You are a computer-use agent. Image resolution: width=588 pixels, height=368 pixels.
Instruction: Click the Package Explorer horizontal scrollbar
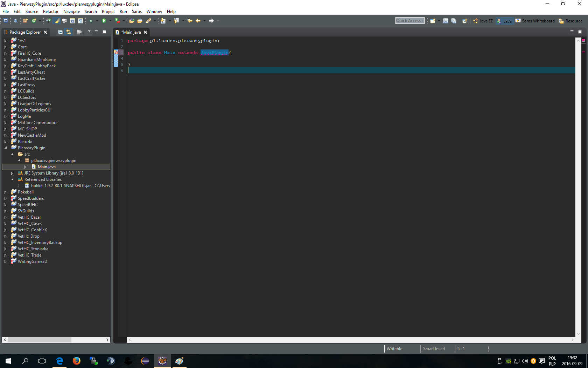tap(40, 340)
